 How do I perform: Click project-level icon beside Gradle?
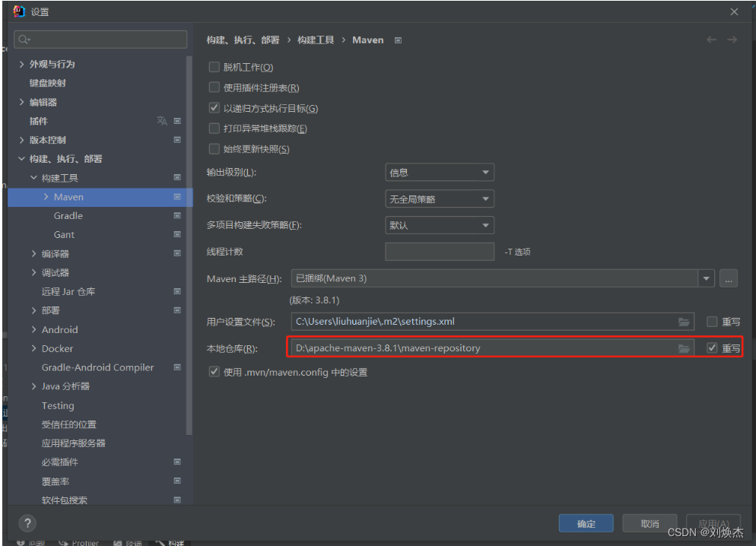[177, 215]
